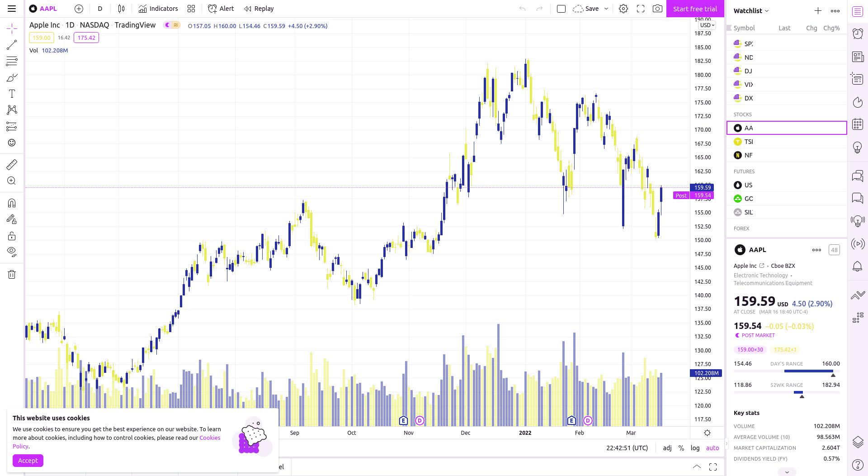Toggle adj adjusted data mode
The image size is (868, 476).
click(x=667, y=448)
